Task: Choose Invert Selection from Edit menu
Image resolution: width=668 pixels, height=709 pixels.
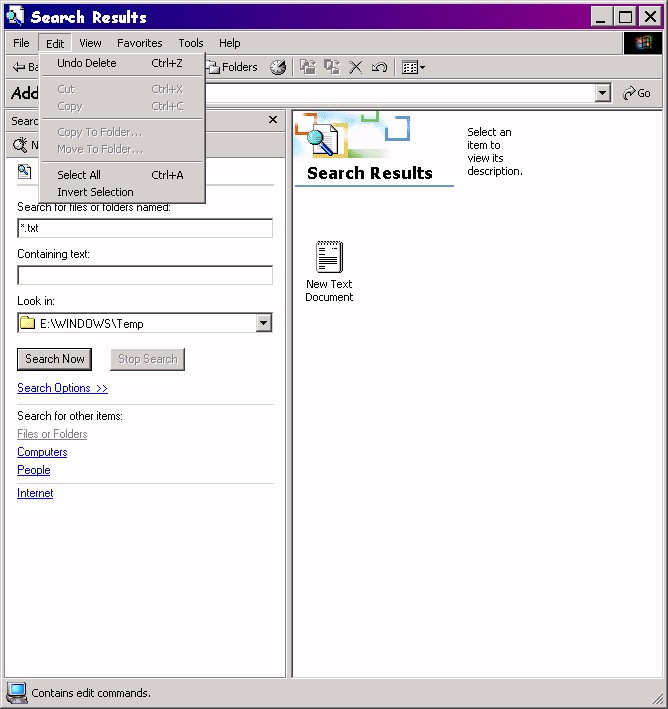Action: coord(123,192)
